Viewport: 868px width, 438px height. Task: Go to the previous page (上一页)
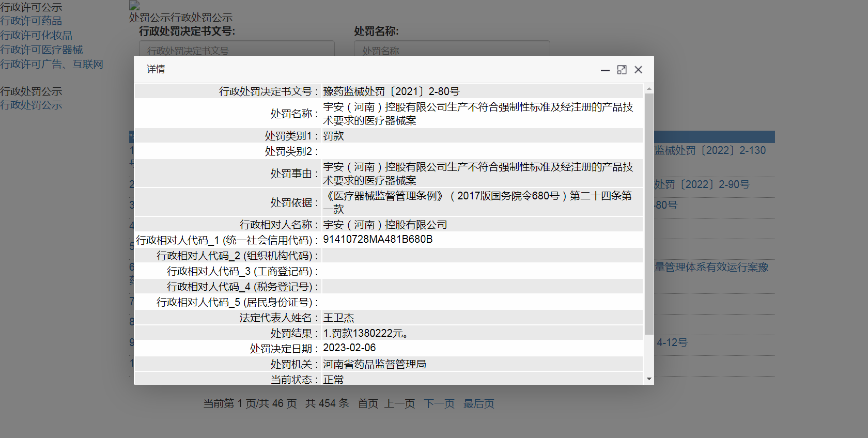pos(399,404)
